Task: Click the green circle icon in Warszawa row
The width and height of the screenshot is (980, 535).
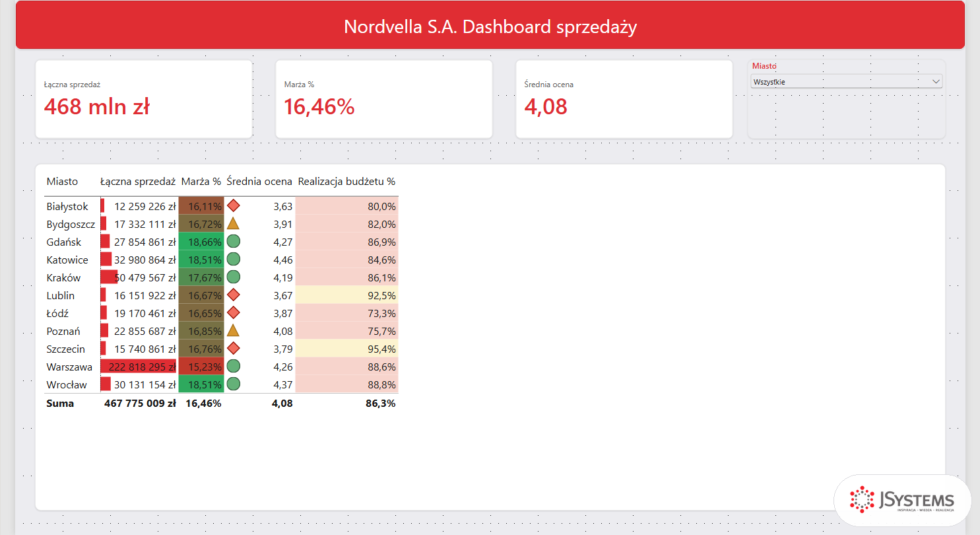Action: [x=233, y=366]
